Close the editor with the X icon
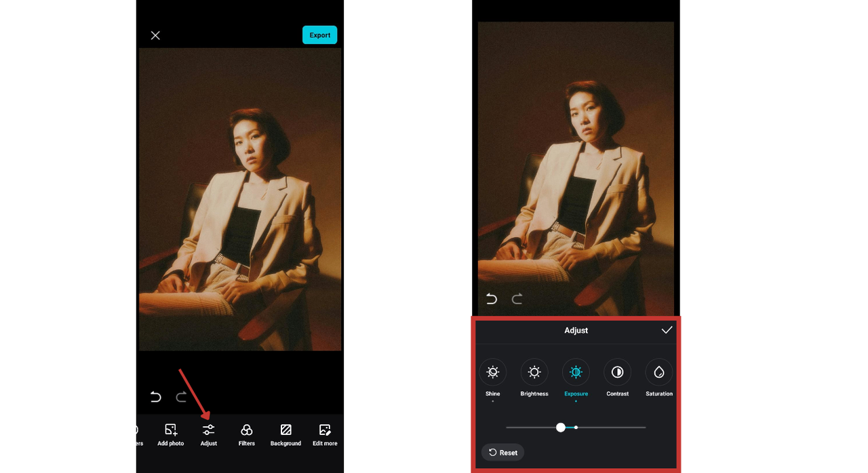The height and width of the screenshot is (473, 868). point(155,35)
